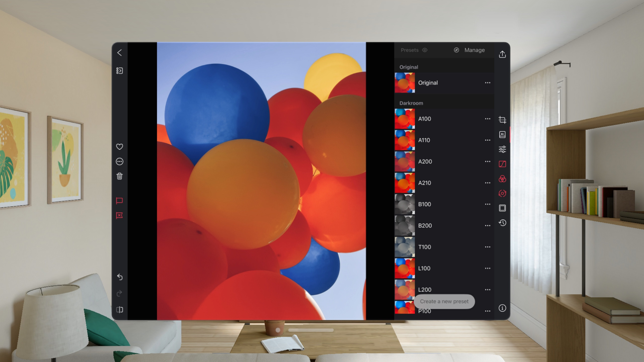Viewport: 644px width, 362px height.
Task: Click the healing/retouch tool icon
Action: 502,193
